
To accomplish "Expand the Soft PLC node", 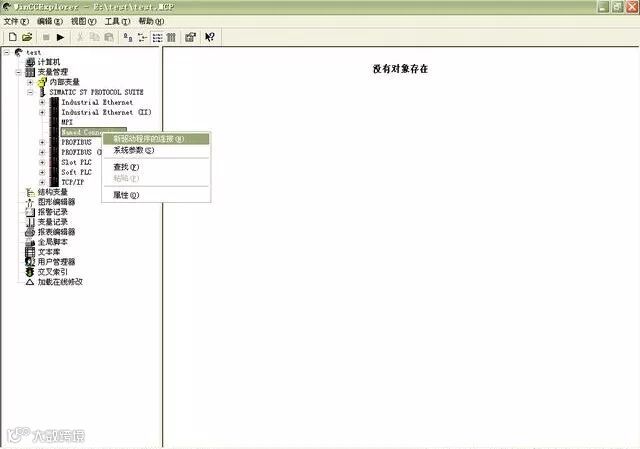I will point(42,172).
